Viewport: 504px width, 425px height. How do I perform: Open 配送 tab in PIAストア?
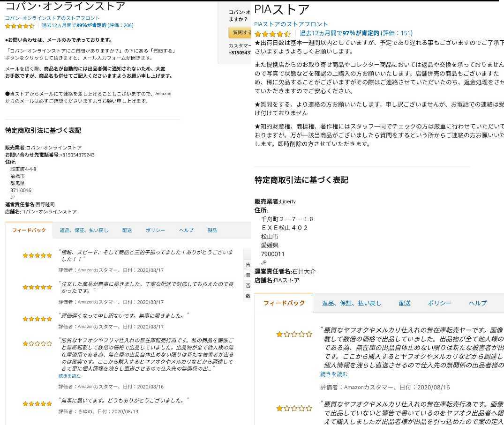[x=405, y=303]
